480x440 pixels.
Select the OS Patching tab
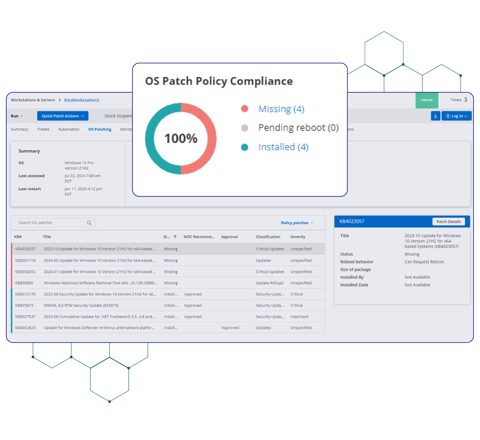[100, 129]
